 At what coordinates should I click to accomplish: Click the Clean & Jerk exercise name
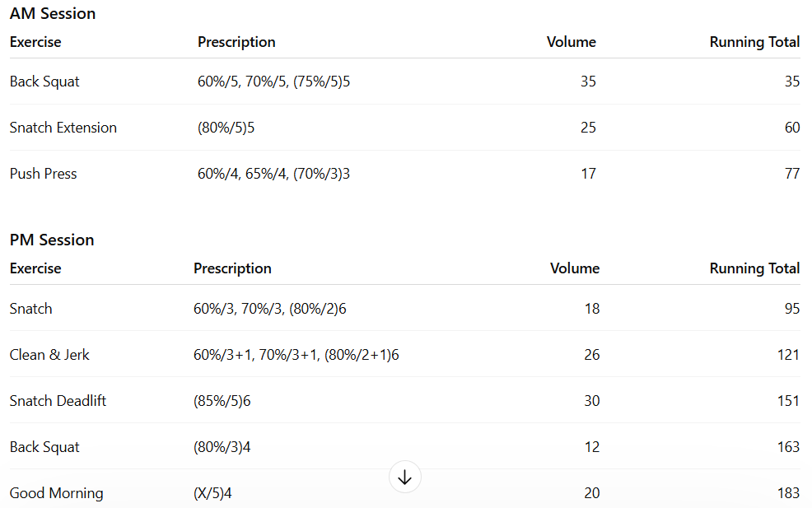49,355
